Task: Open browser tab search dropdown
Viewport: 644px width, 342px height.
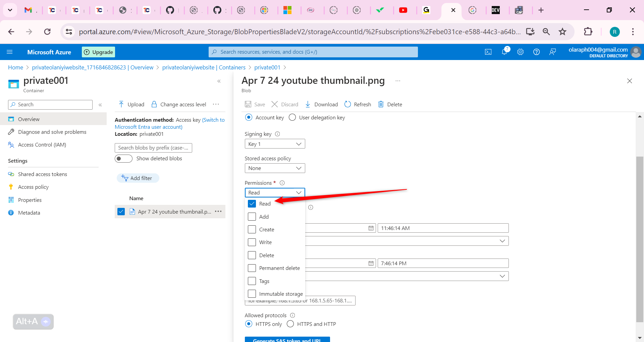Action: [x=10, y=10]
